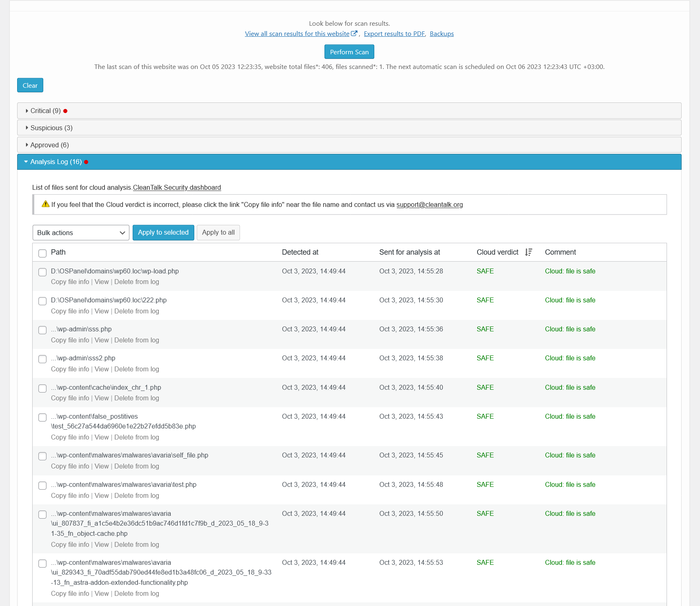Click Delete from log under wp-admin\sss.php
Viewport: 700px width, 606px height.
point(137,340)
